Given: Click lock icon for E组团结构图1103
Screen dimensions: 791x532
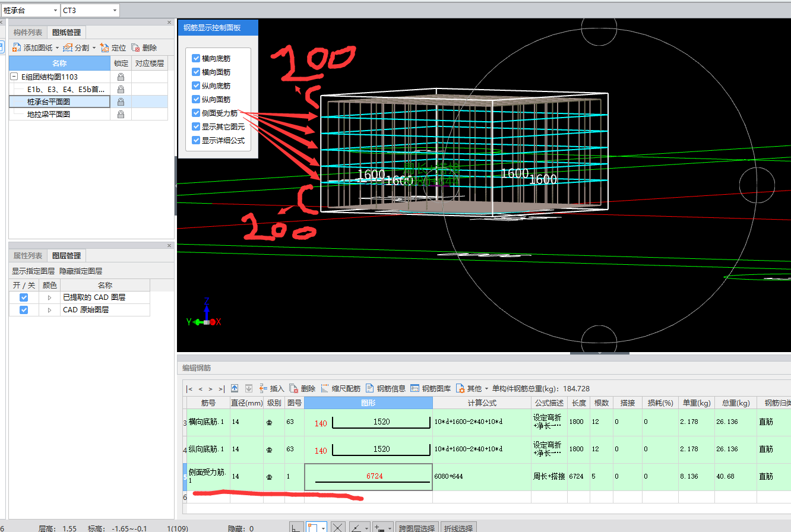Looking at the screenshot, I should pos(121,77).
